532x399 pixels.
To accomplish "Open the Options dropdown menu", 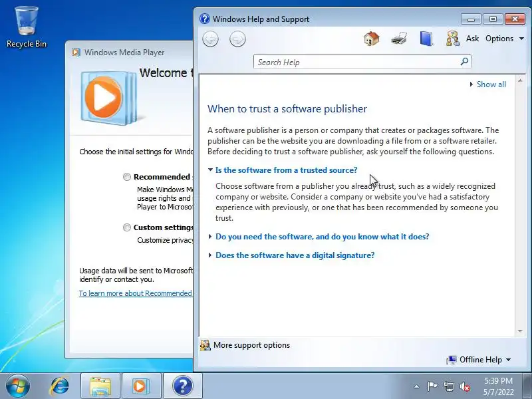I will [505, 39].
